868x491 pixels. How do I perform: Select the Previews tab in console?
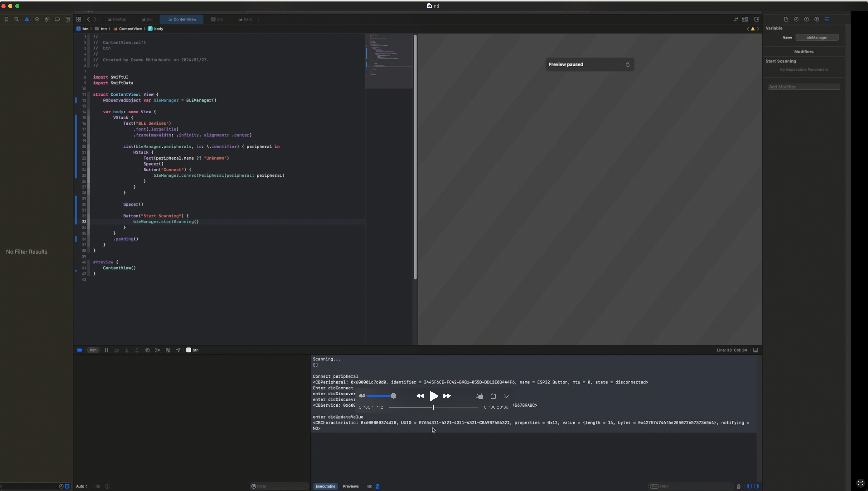pyautogui.click(x=351, y=486)
